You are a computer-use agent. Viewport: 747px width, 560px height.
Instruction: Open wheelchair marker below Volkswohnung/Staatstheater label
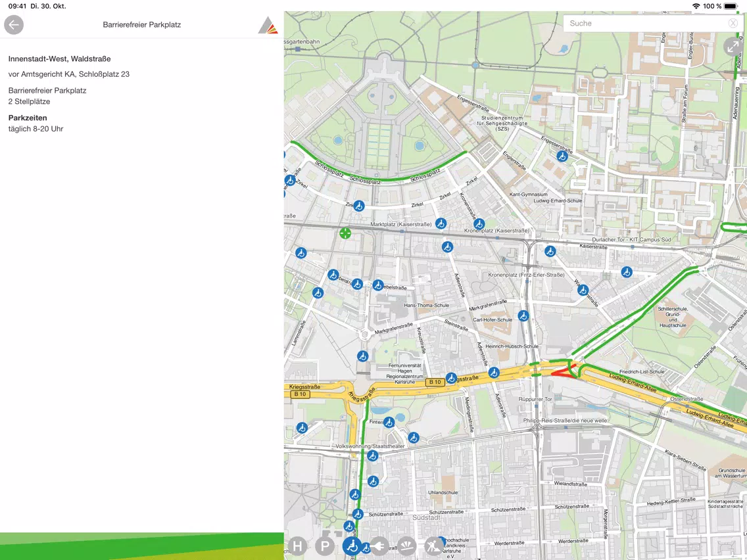pyautogui.click(x=373, y=455)
